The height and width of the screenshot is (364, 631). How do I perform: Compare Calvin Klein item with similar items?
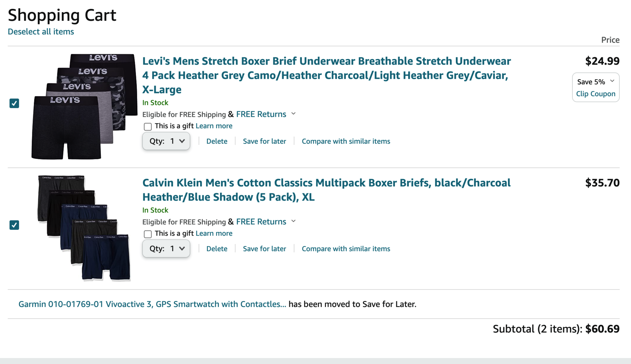coord(346,249)
